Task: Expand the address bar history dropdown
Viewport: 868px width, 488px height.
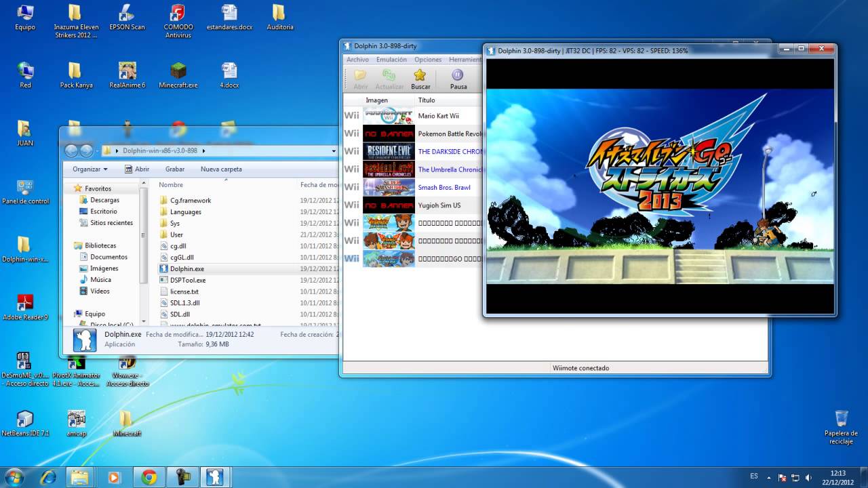Action: pyautogui.click(x=333, y=150)
